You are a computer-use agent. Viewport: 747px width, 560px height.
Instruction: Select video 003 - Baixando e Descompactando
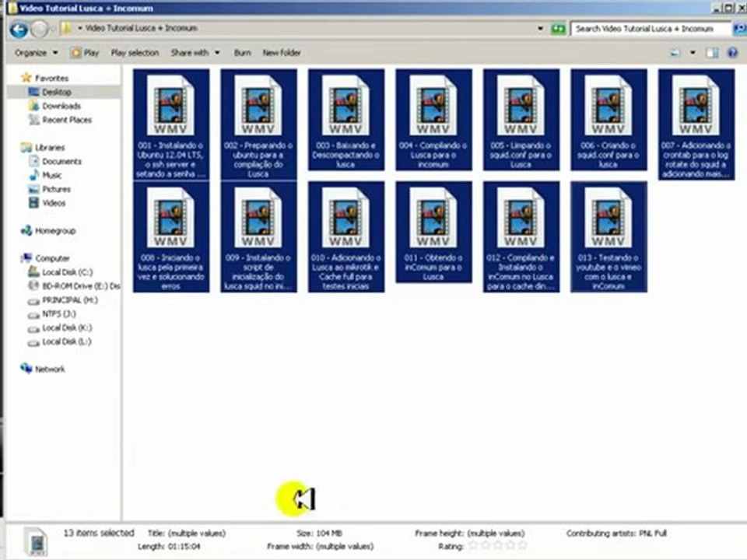345,120
